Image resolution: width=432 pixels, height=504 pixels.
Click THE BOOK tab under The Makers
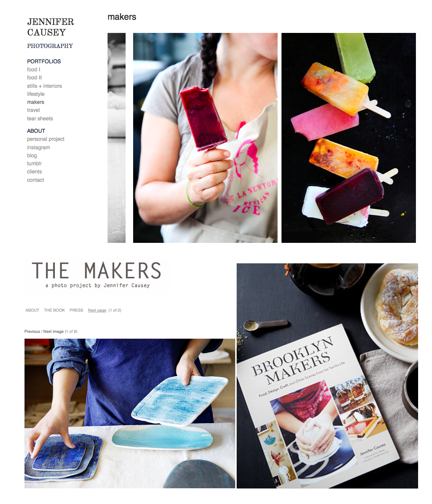tap(54, 310)
